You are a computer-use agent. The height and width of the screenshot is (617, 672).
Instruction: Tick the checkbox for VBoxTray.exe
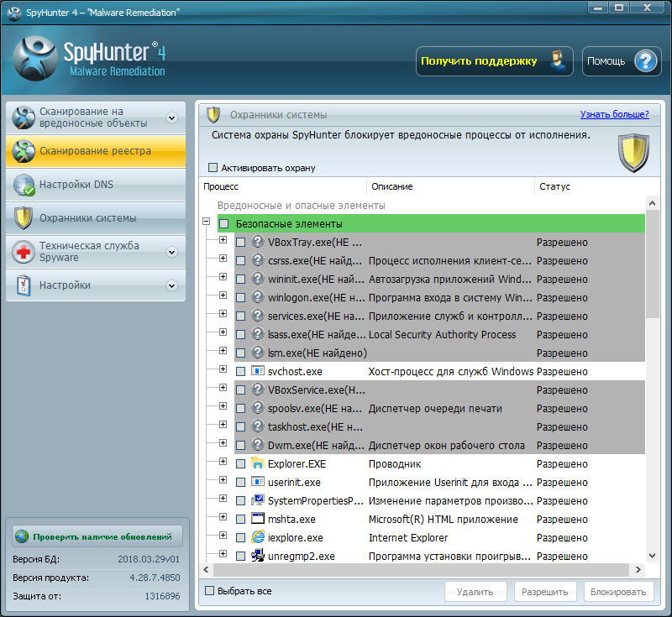pos(241,243)
